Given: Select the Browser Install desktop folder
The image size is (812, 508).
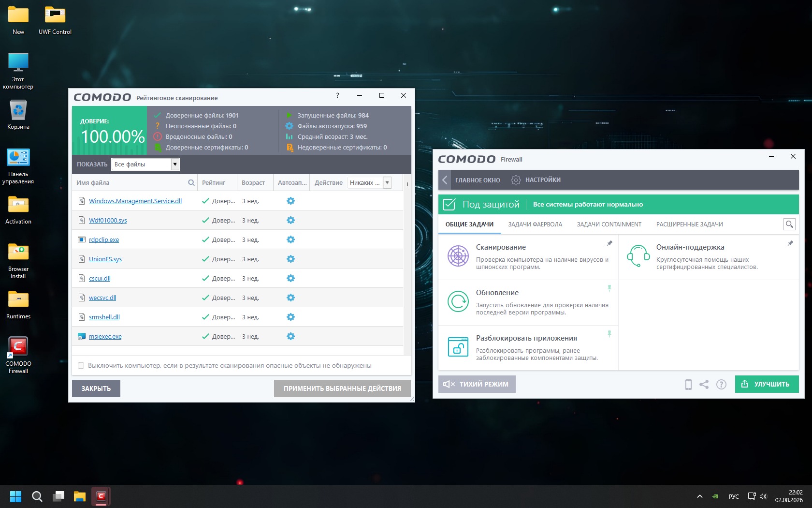Looking at the screenshot, I should tap(18, 261).
